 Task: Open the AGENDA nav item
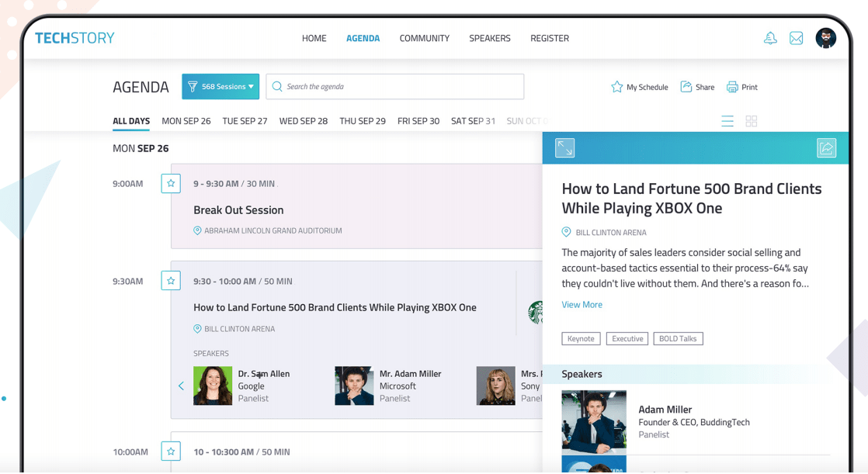point(363,38)
